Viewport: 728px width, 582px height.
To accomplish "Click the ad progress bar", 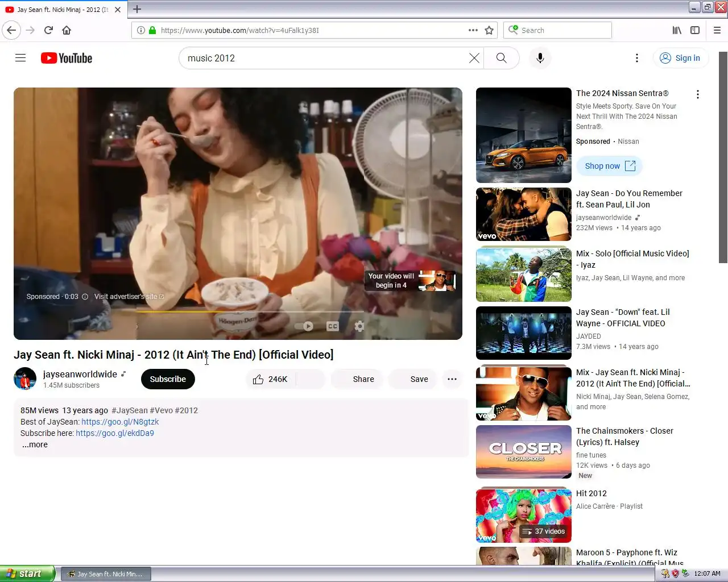I will point(250,311).
